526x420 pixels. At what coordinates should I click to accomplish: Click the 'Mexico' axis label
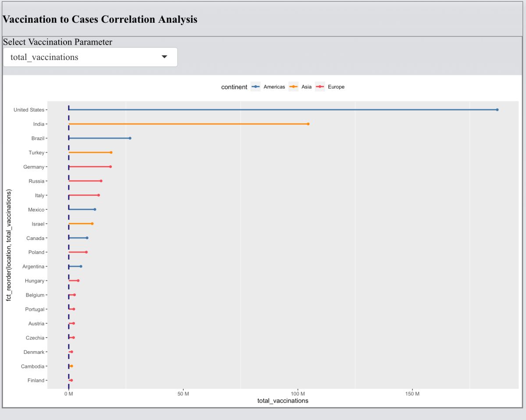click(36, 210)
